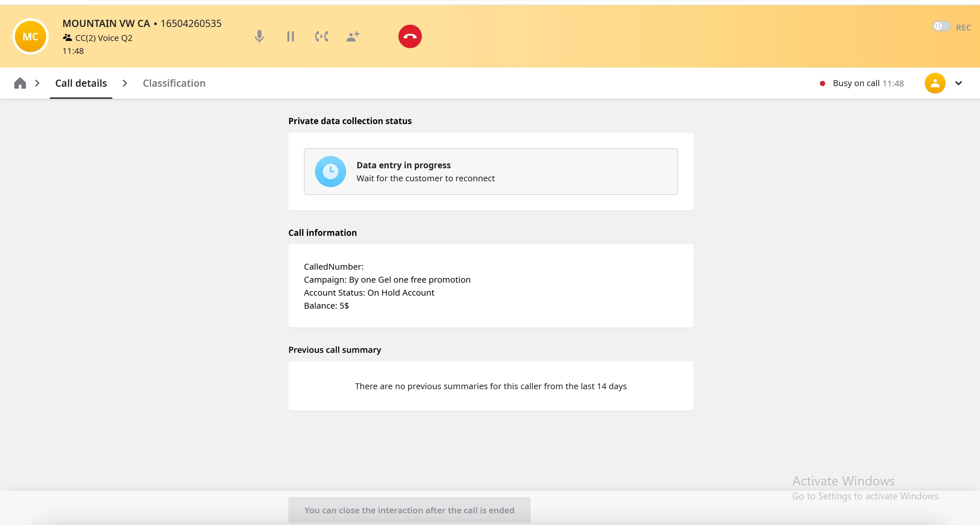This screenshot has height=525, width=980.
Task: Click the call transfer icon
Action: pyautogui.click(x=321, y=36)
